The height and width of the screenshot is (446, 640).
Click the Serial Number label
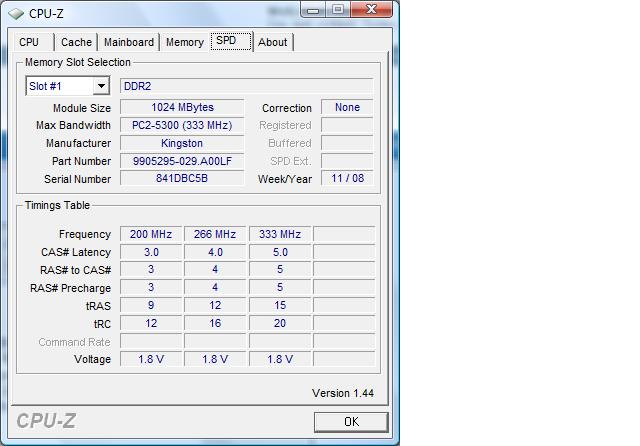78,179
